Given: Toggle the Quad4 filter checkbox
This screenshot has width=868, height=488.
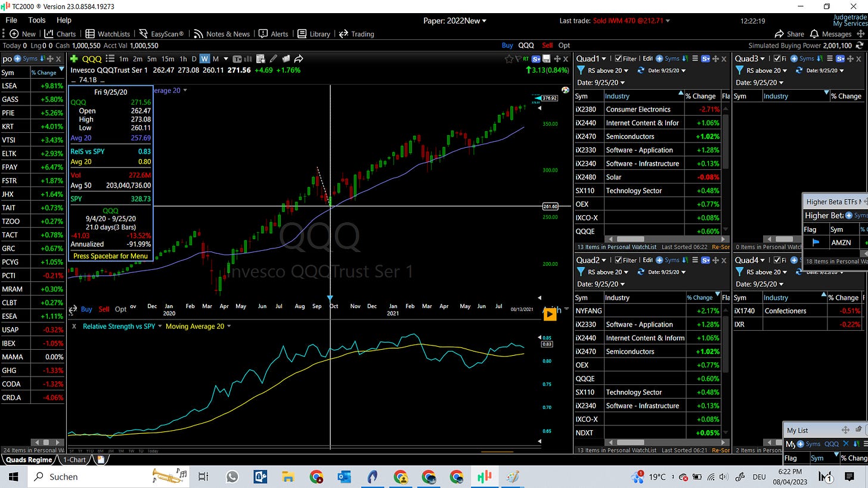Looking at the screenshot, I should 776,260.
